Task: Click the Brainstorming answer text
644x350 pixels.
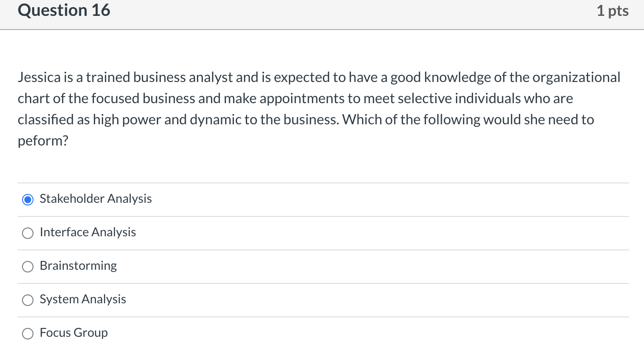Action: click(78, 266)
